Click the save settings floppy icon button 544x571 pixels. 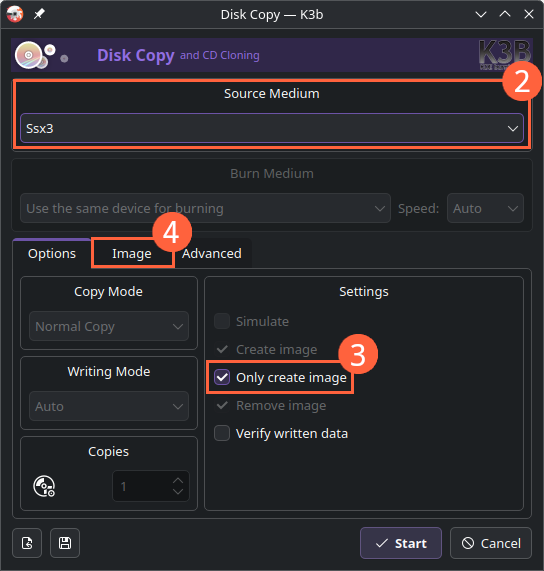coord(65,543)
